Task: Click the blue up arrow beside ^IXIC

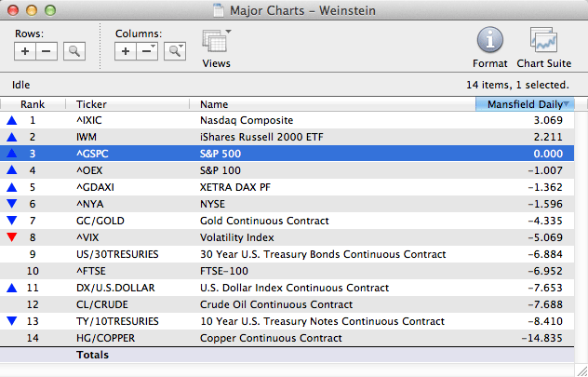Action: pyautogui.click(x=11, y=120)
